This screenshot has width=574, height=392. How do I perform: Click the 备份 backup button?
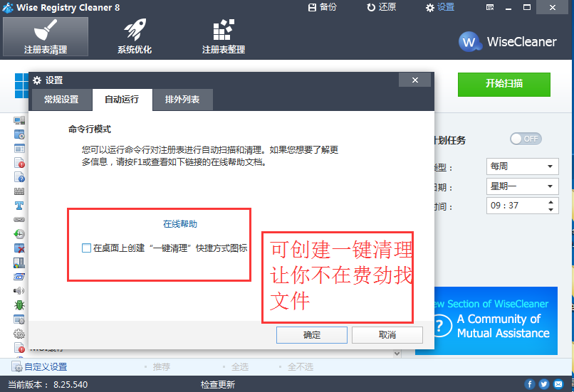(x=322, y=7)
